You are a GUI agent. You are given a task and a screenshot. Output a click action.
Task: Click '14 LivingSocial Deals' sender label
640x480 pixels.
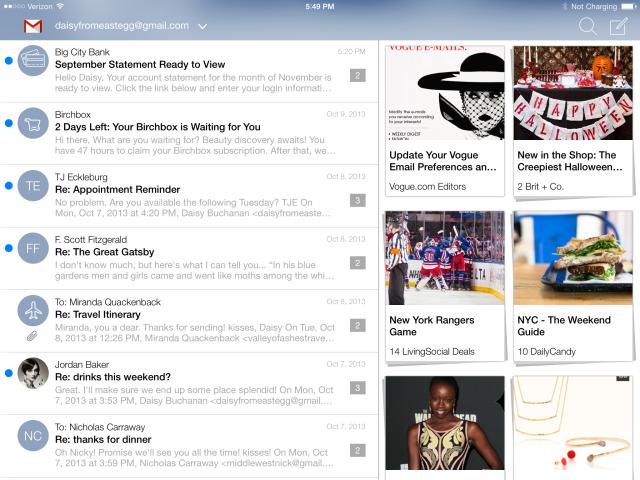point(432,351)
